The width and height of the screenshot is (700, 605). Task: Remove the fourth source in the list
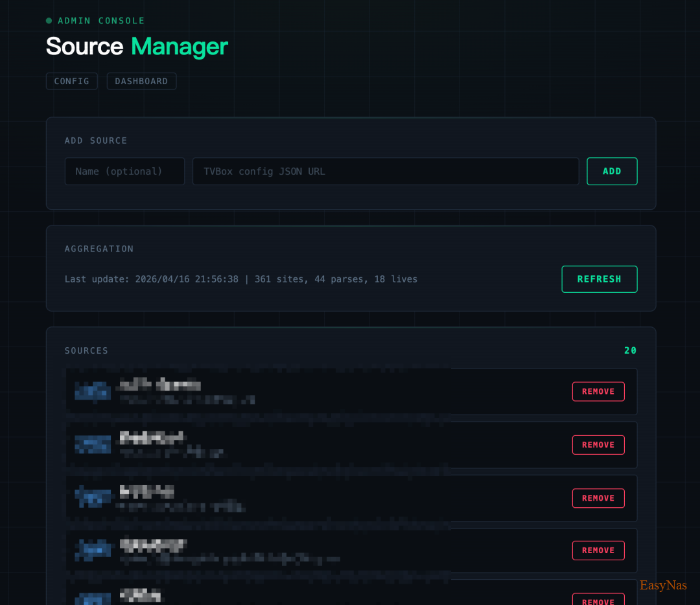click(x=598, y=551)
